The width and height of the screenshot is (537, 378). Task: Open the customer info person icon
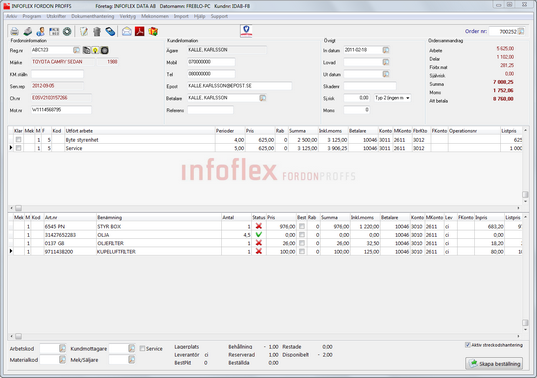click(x=41, y=32)
